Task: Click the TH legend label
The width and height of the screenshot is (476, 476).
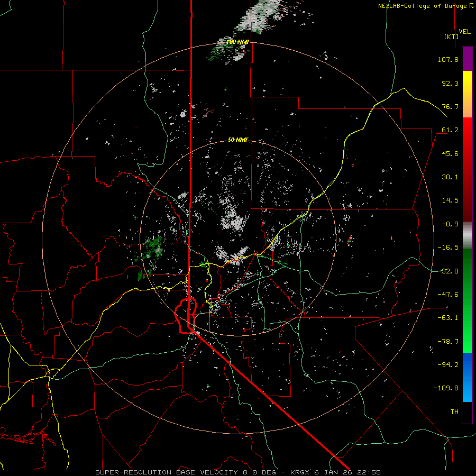Action: point(454,412)
